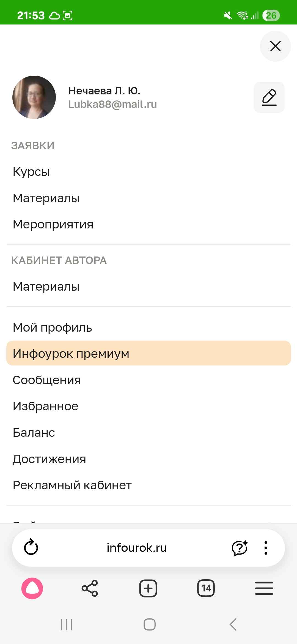The height and width of the screenshot is (644, 297).
Task: Tap the pencil edit profile icon
Action: point(269,97)
